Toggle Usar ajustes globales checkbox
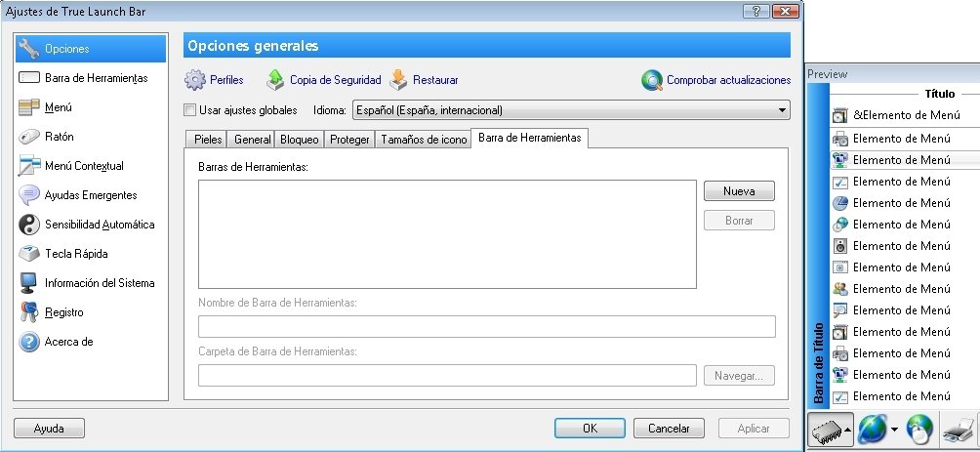Viewport: 980px width, 452px height. [190, 110]
